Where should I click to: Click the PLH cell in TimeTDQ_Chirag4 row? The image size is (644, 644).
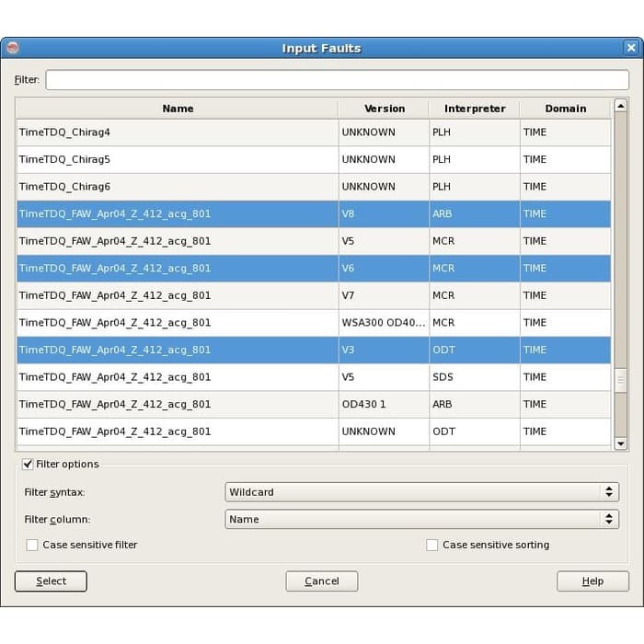click(x=475, y=132)
